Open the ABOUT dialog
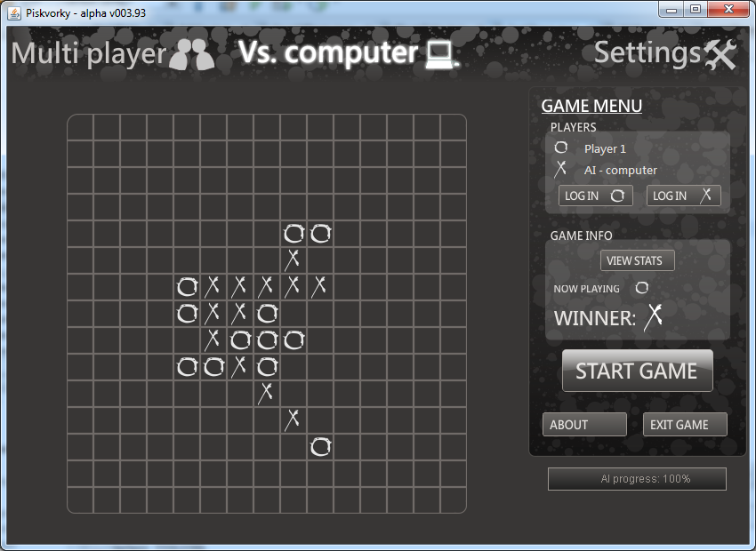This screenshot has height=551, width=756. click(x=584, y=424)
